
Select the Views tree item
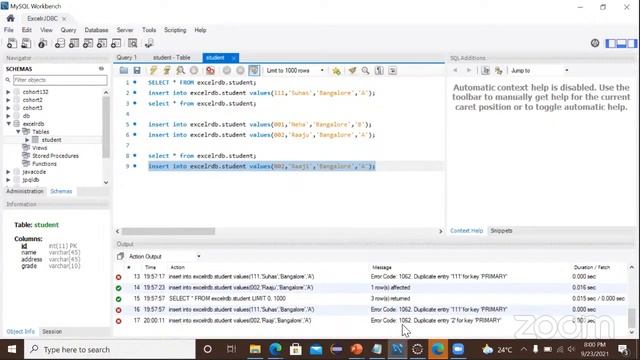tap(40, 148)
